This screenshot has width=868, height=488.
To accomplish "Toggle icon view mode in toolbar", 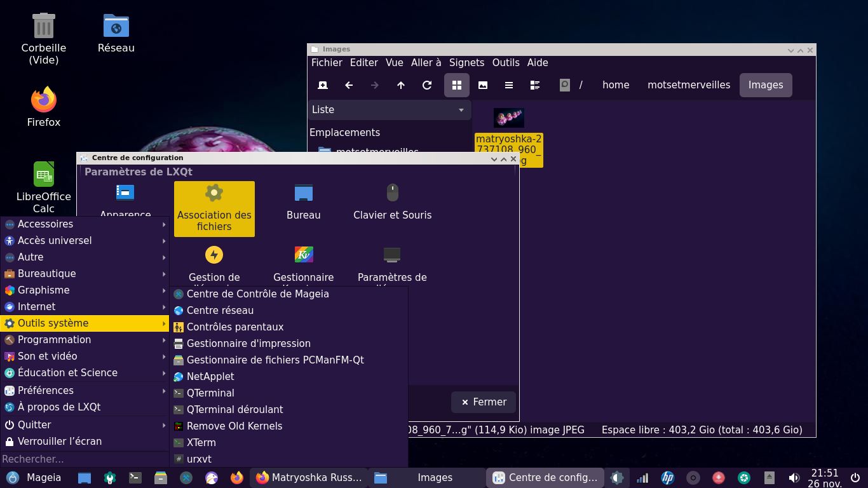I will 457,85.
